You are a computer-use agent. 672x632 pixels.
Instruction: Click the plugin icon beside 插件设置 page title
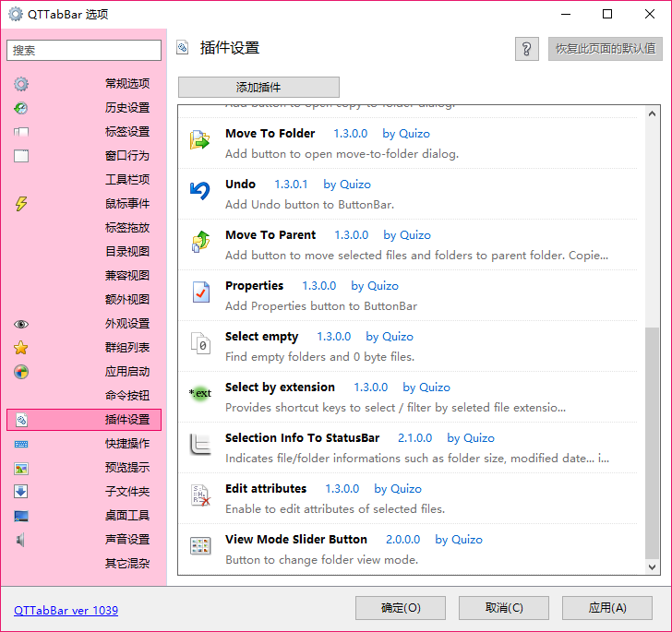point(183,48)
